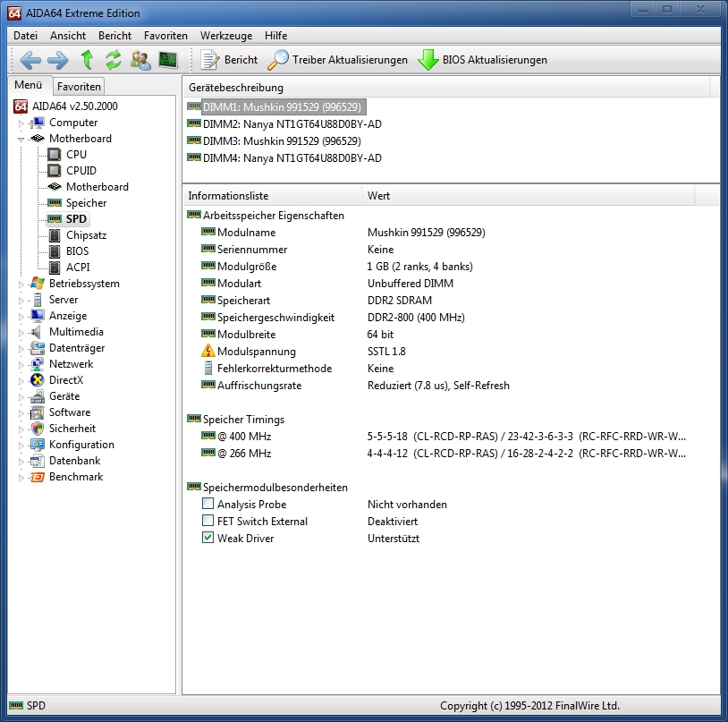Select DIMM2: Nanya device row
The image size is (728, 722).
(284, 124)
